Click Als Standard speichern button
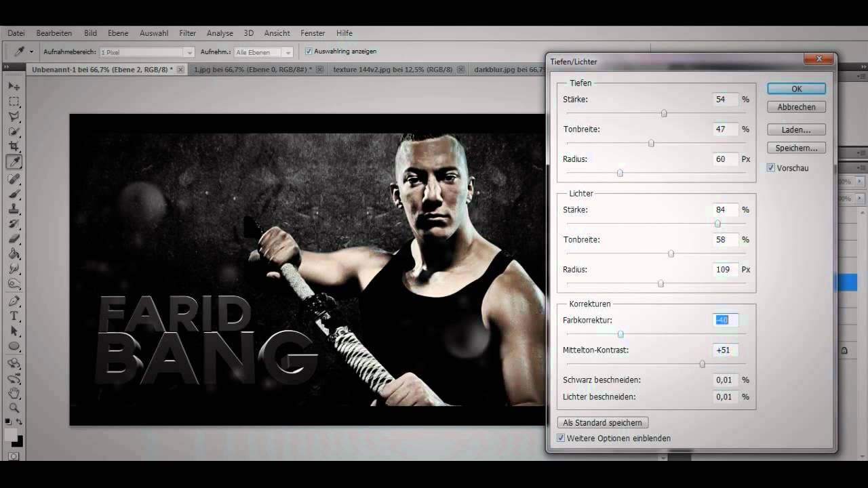Viewport: 868px width, 488px height. pyautogui.click(x=603, y=422)
